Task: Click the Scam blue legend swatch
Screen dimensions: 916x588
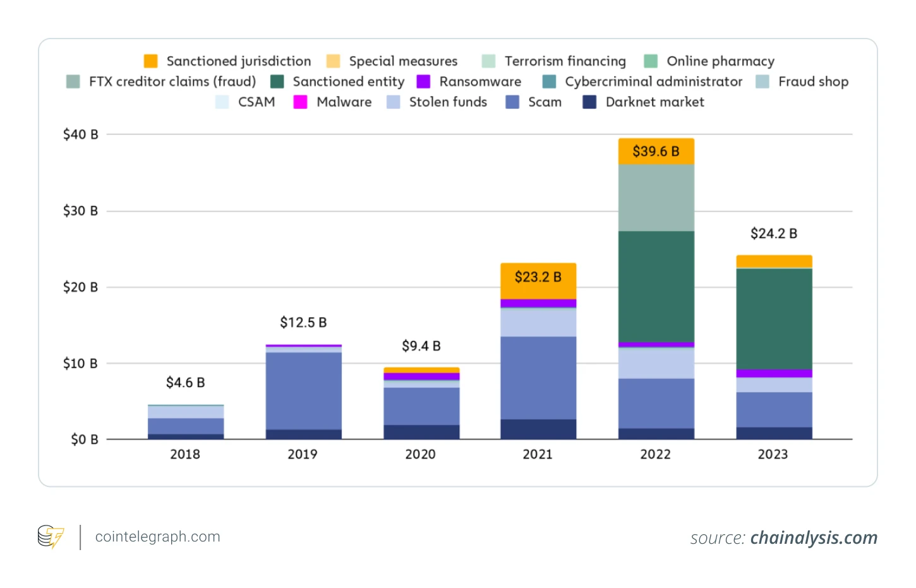Action: point(512,102)
